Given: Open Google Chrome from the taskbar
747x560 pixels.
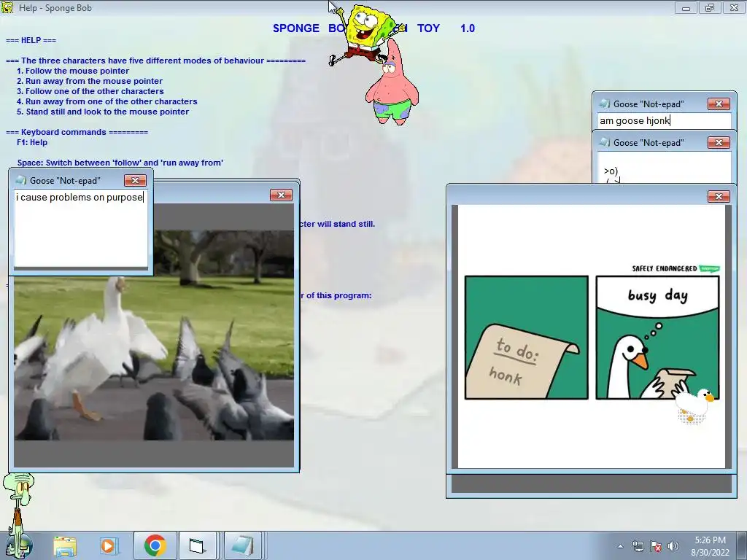Looking at the screenshot, I should point(155,545).
